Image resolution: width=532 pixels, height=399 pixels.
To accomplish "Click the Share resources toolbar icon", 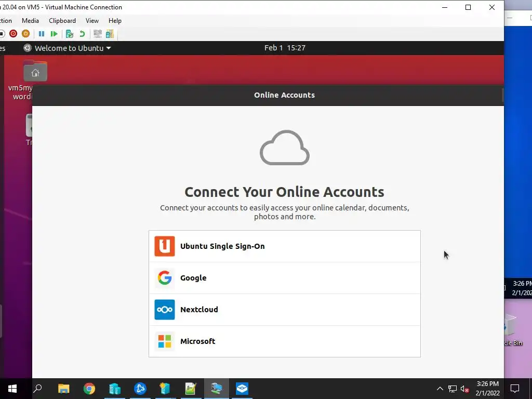I will 110,34.
